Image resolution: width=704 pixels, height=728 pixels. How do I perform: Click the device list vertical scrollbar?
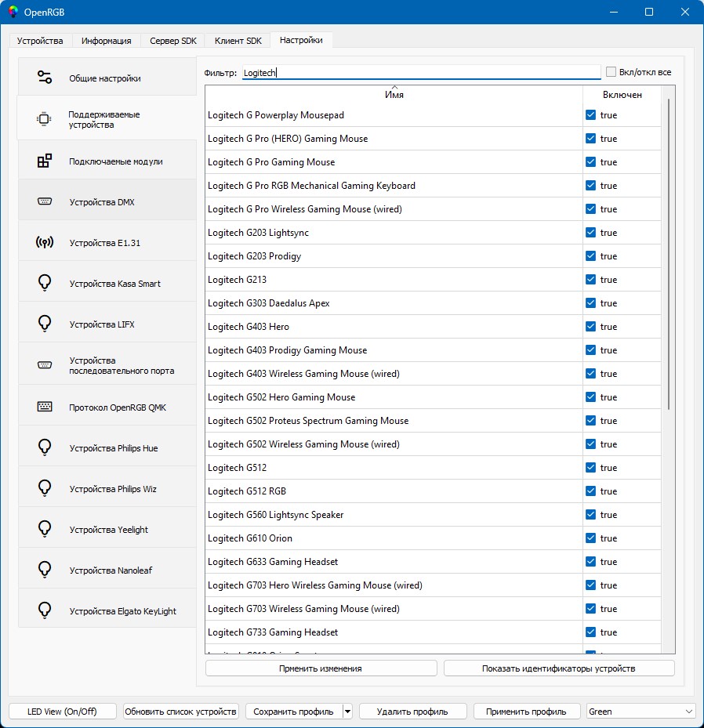668,251
